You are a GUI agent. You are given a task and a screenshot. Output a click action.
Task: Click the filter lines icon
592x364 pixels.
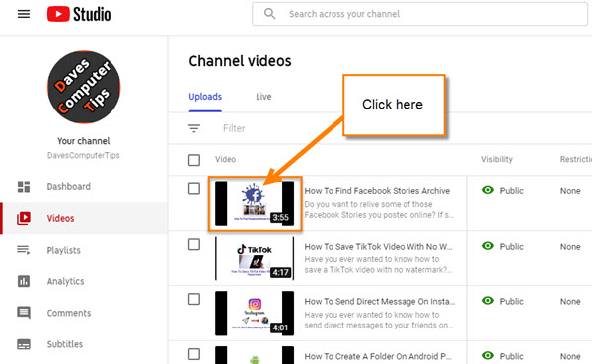pos(194,128)
